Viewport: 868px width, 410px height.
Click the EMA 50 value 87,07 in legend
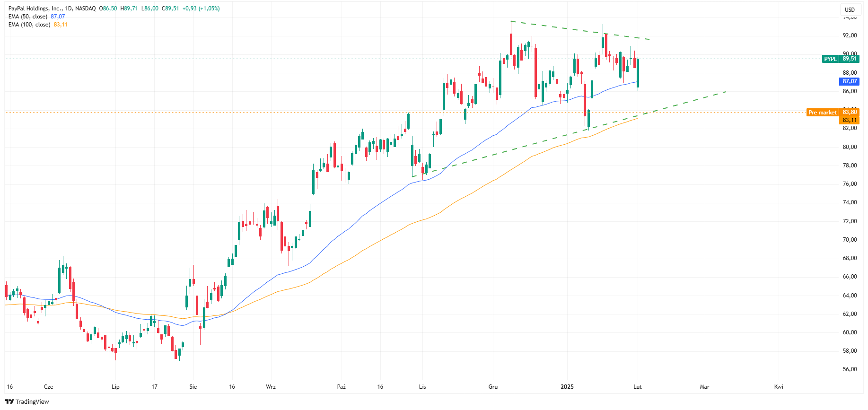coord(58,17)
